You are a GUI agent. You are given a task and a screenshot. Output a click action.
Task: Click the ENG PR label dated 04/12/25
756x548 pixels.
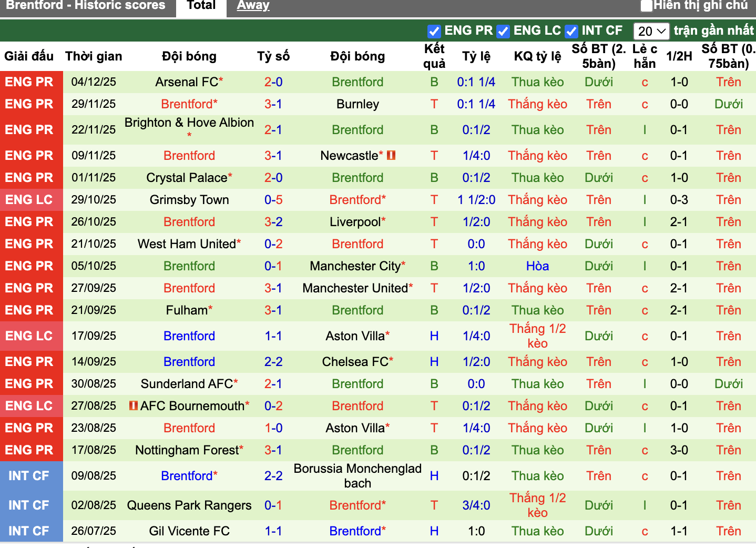pyautogui.click(x=29, y=82)
